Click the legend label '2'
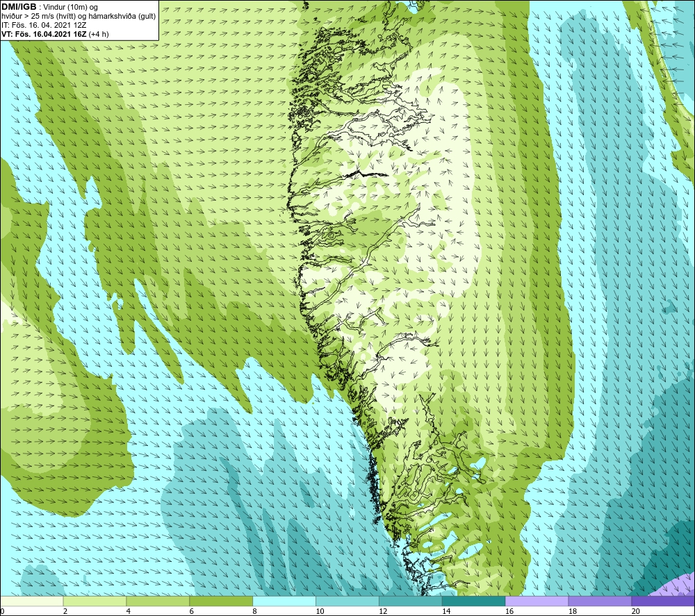The height and width of the screenshot is (616, 695). (x=65, y=611)
